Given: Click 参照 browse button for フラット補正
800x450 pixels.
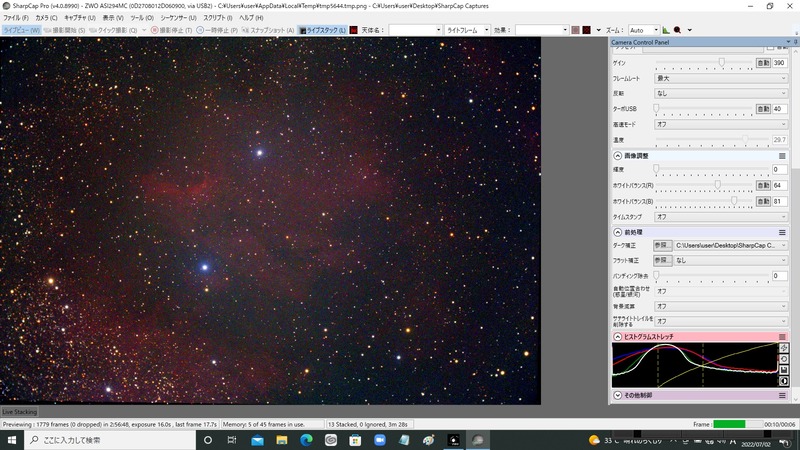Looking at the screenshot, I should pyautogui.click(x=663, y=260).
